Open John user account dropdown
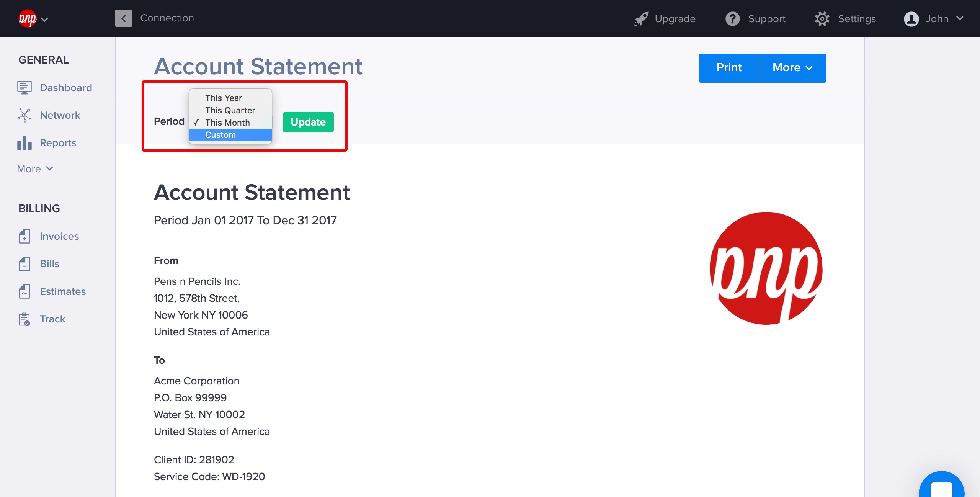The width and height of the screenshot is (980, 497). (933, 19)
